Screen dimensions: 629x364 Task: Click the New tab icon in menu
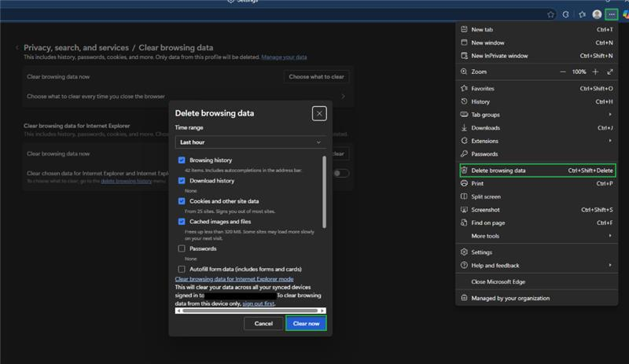(464, 29)
